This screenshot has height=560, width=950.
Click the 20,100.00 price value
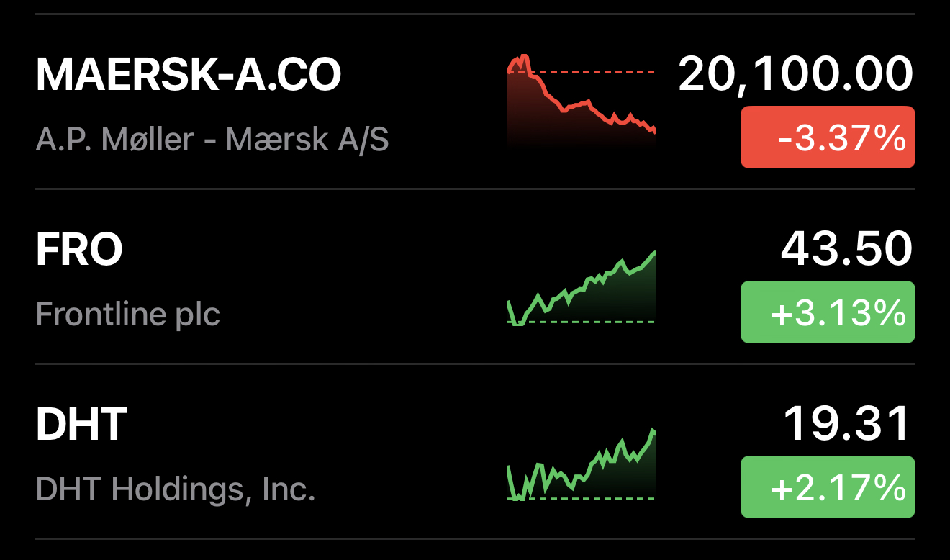796,74
